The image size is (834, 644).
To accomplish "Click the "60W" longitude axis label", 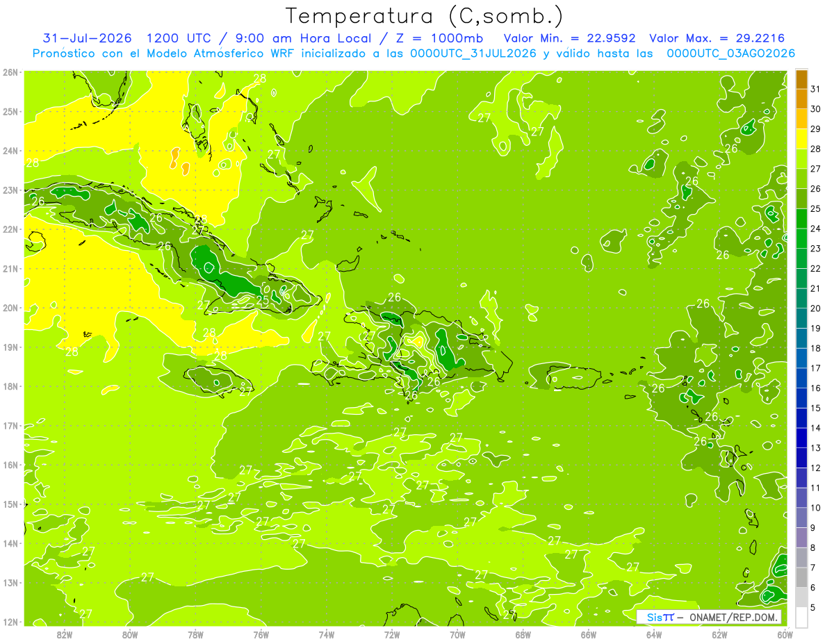I will click(785, 635).
